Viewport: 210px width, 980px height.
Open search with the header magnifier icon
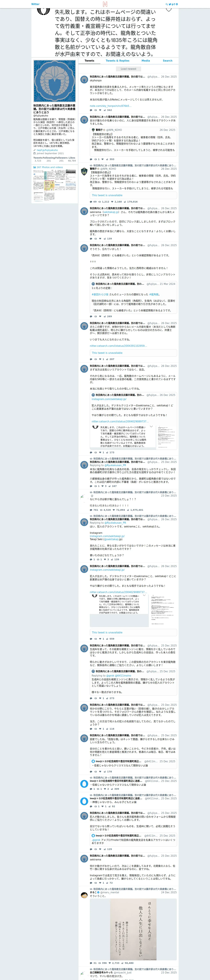click(166, 4)
